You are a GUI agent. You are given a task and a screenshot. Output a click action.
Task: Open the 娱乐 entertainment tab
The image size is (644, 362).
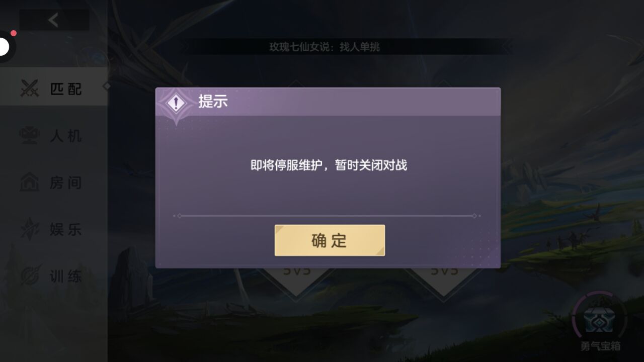click(x=53, y=229)
